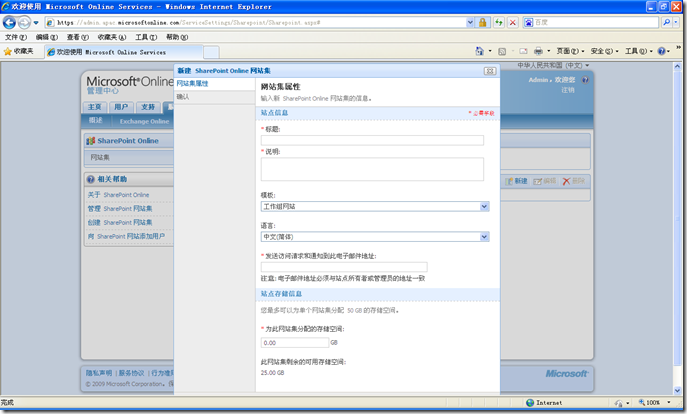Click the SharePoint Online panel icon
Image resolution: width=687 pixels, height=414 pixels.
click(x=91, y=141)
